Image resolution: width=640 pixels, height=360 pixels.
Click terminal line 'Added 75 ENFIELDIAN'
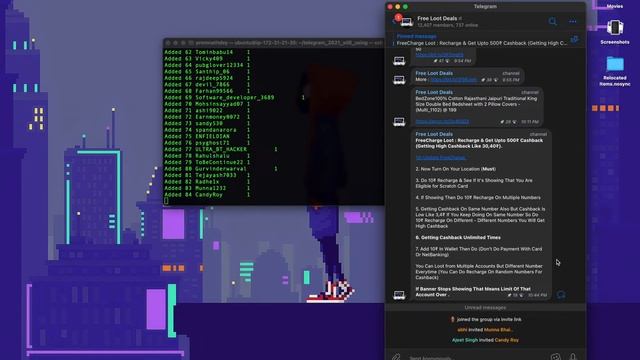207,136
